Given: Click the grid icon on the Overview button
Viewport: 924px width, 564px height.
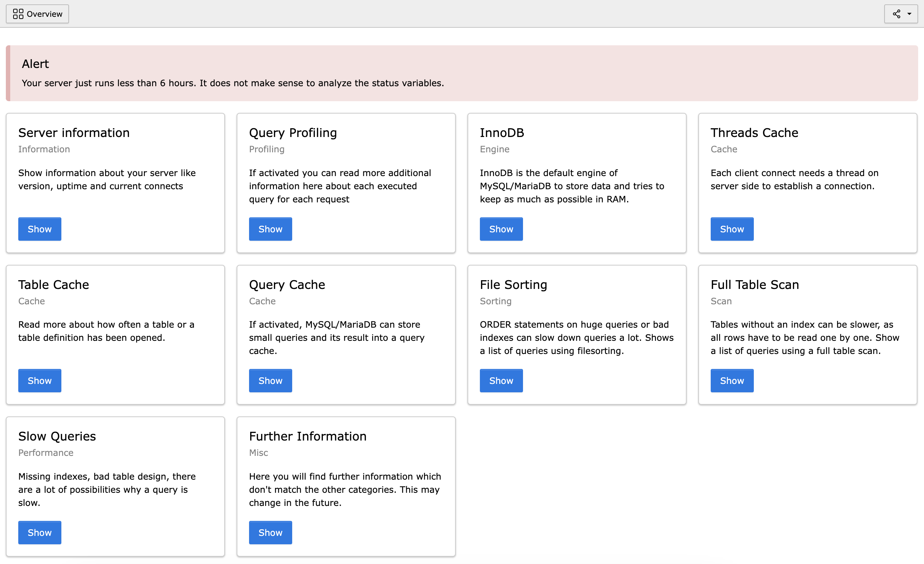Looking at the screenshot, I should click(x=18, y=14).
